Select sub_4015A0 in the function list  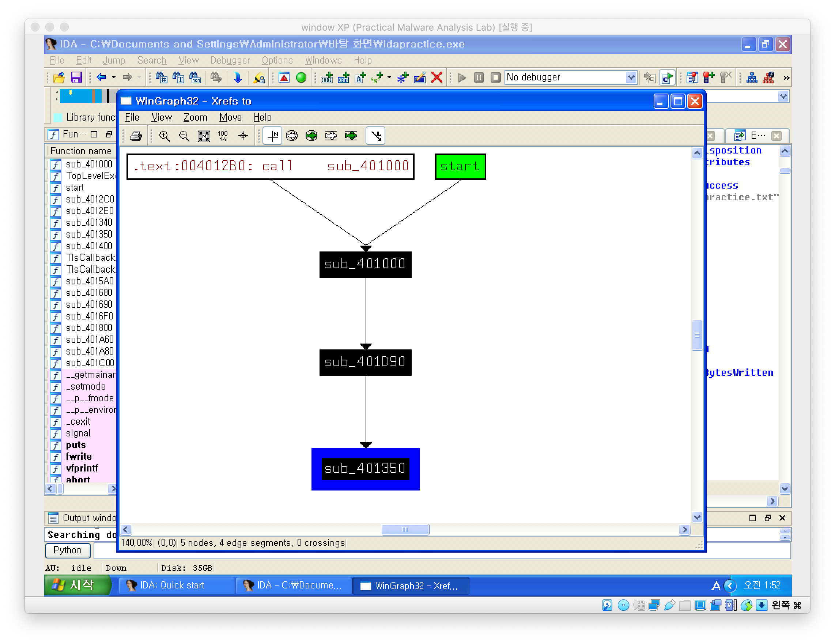(90, 281)
